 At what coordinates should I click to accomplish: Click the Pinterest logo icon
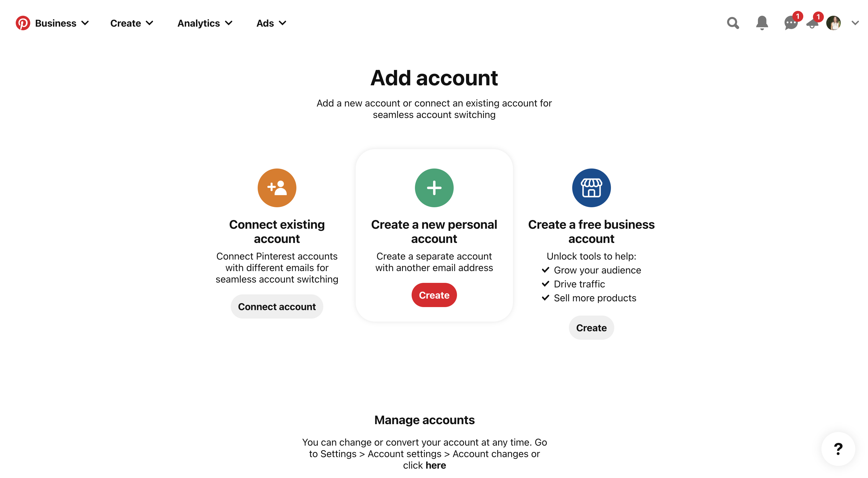point(22,24)
